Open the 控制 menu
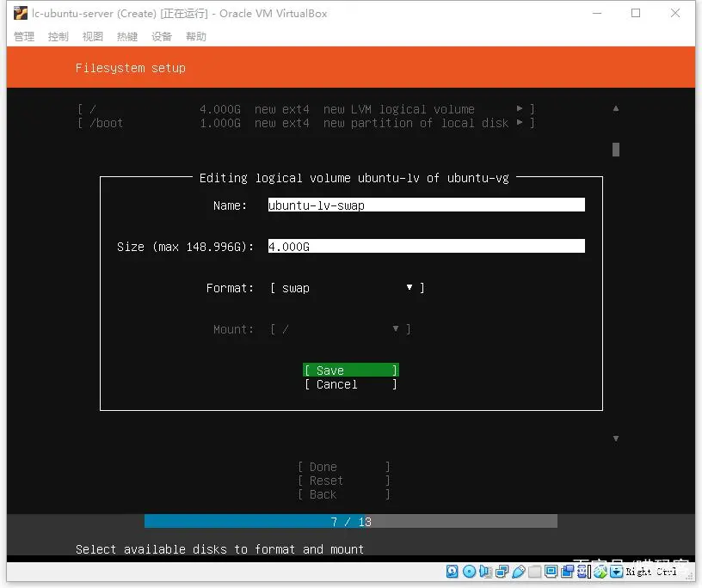Viewport: 702px width, 588px height. click(x=58, y=37)
